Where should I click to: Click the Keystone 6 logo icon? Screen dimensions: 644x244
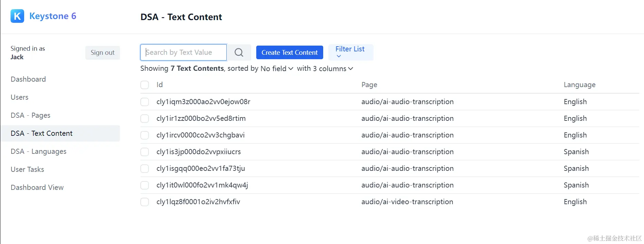(x=17, y=16)
